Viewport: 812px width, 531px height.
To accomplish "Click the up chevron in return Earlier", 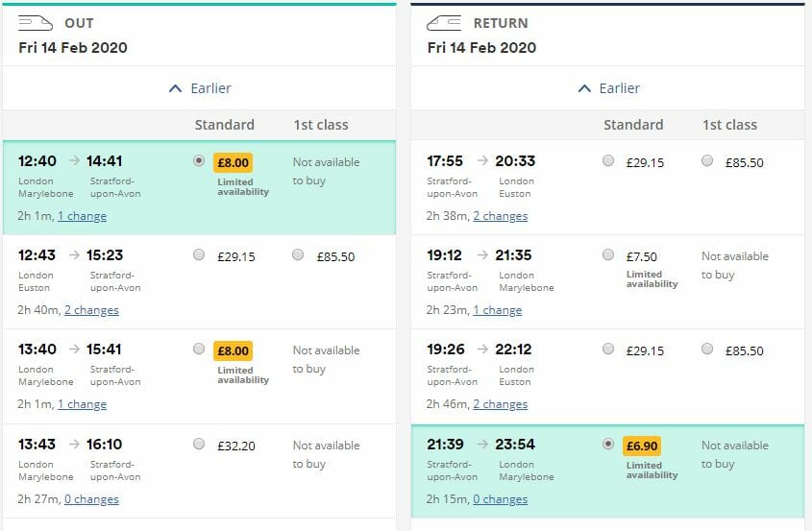I will click(x=584, y=88).
